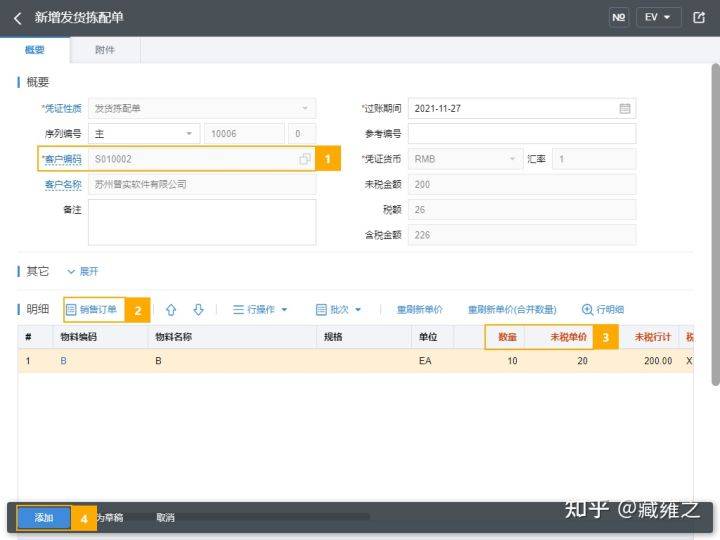
Task: Move row down with down arrow icon
Action: [198, 310]
